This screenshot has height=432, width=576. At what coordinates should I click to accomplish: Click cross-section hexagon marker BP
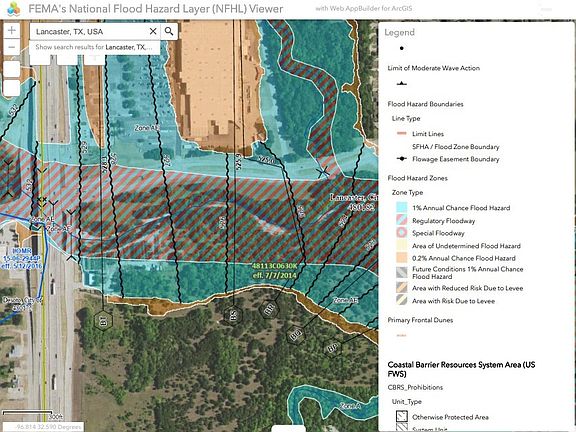[333, 347]
